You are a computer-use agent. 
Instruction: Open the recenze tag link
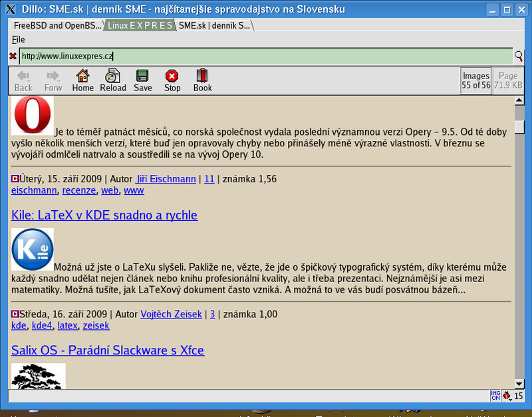point(79,190)
